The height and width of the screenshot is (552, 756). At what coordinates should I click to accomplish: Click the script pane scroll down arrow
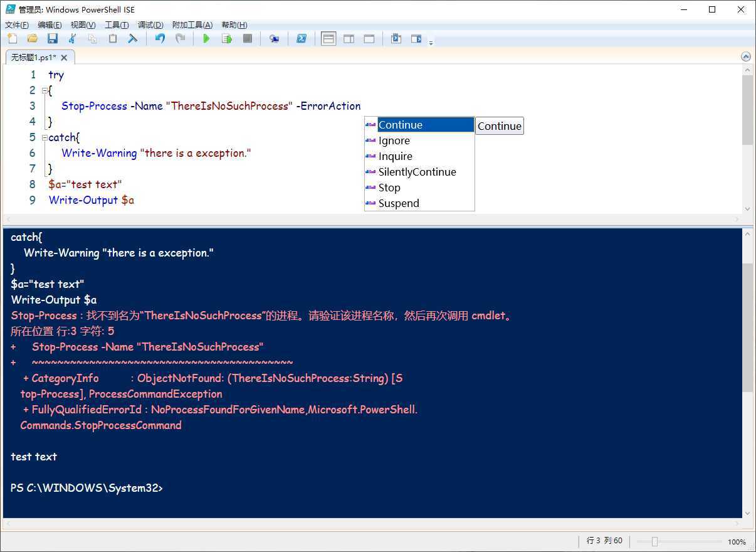tap(747, 209)
